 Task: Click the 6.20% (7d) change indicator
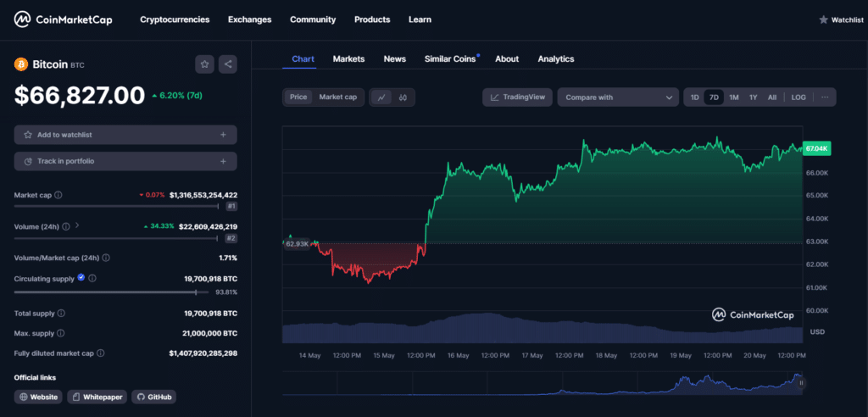click(177, 95)
